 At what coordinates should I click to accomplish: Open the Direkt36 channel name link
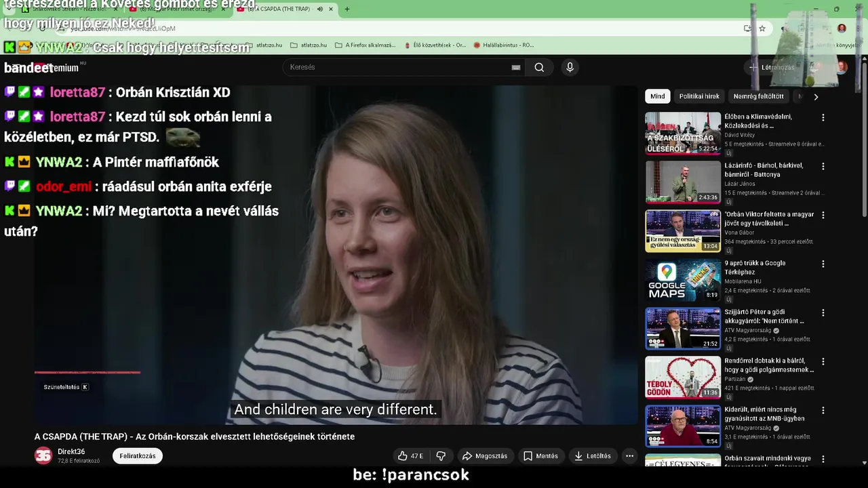coord(71,452)
